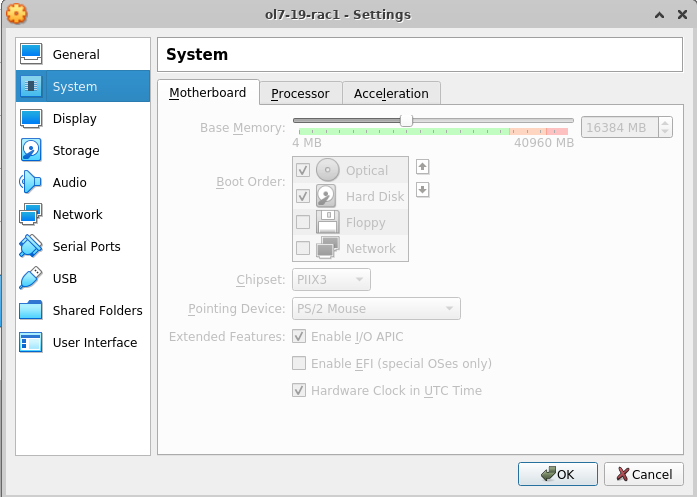Click the VirtualBox gear icon in title bar
This screenshot has width=697, height=497.
click(x=16, y=14)
